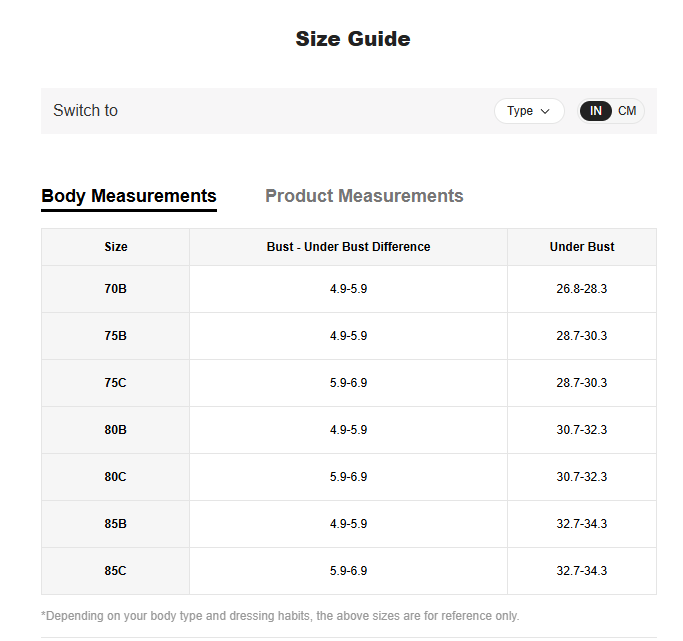Click the 26.8-28.3 under bust value
Screen dimensions: 683x641
(582, 289)
